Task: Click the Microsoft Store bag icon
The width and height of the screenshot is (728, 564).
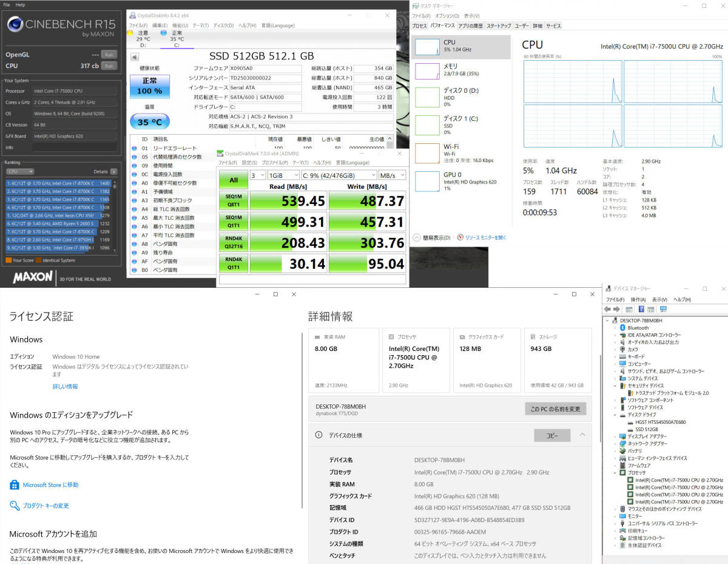Action: click(x=15, y=485)
